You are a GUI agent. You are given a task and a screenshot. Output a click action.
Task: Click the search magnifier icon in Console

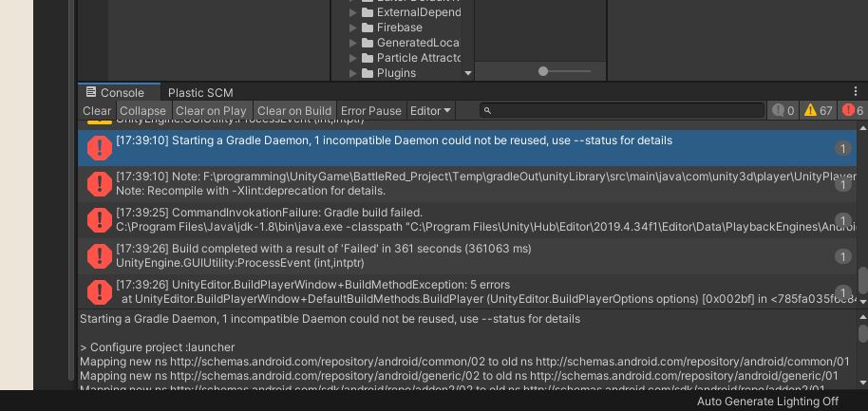pos(487,111)
